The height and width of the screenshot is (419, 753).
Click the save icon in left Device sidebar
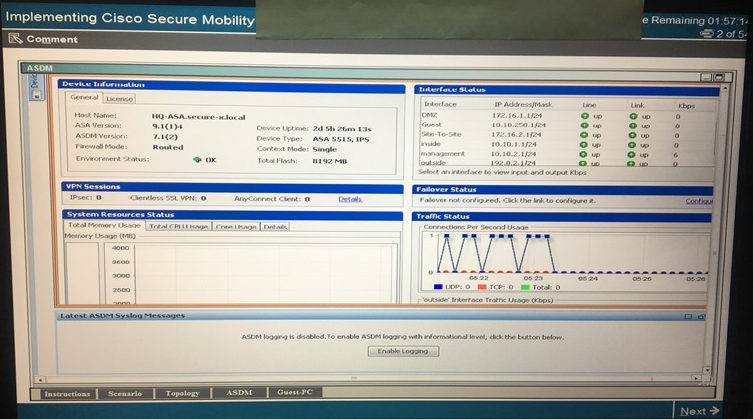[x=36, y=95]
